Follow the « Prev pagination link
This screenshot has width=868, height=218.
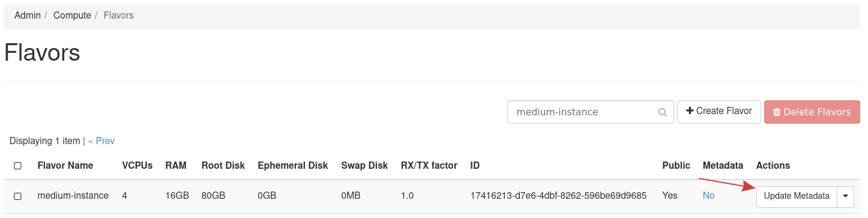click(101, 141)
